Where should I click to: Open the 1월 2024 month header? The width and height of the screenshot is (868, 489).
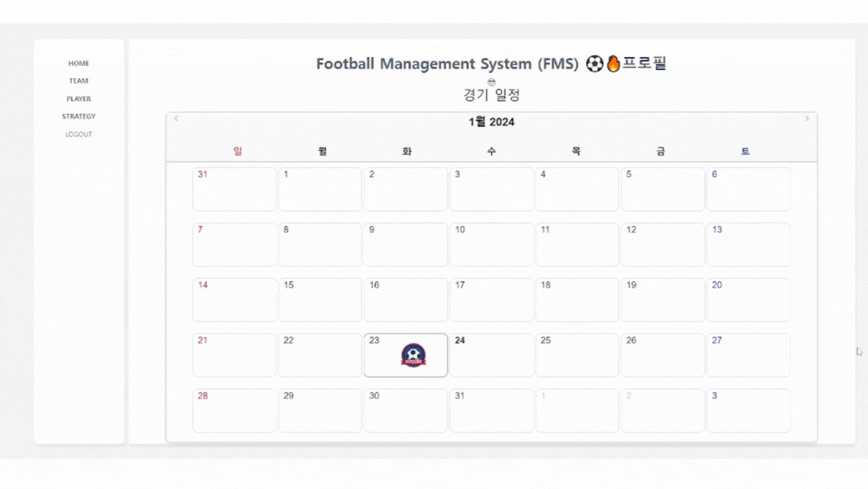pyautogui.click(x=491, y=121)
